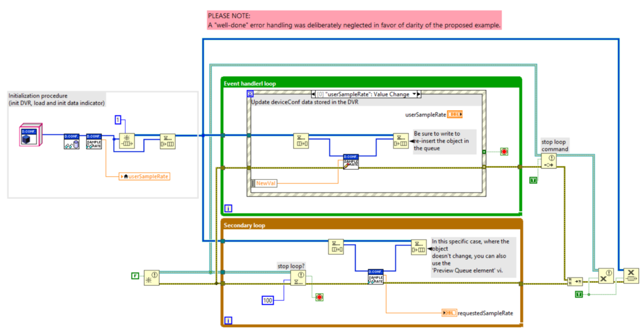Toggle the False boolean constant near Create Notifier
Screen dimensions: 644x334
coord(135,275)
